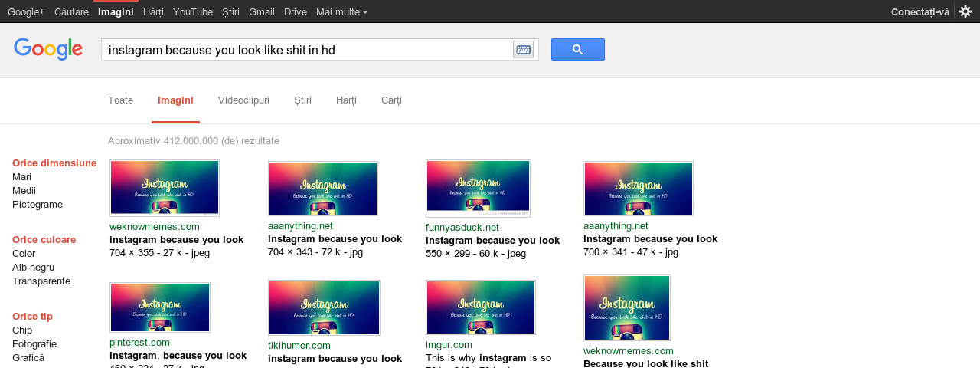Open the first weknowmemes.com Instagram thumbnail
980x368 pixels.
tap(165, 188)
